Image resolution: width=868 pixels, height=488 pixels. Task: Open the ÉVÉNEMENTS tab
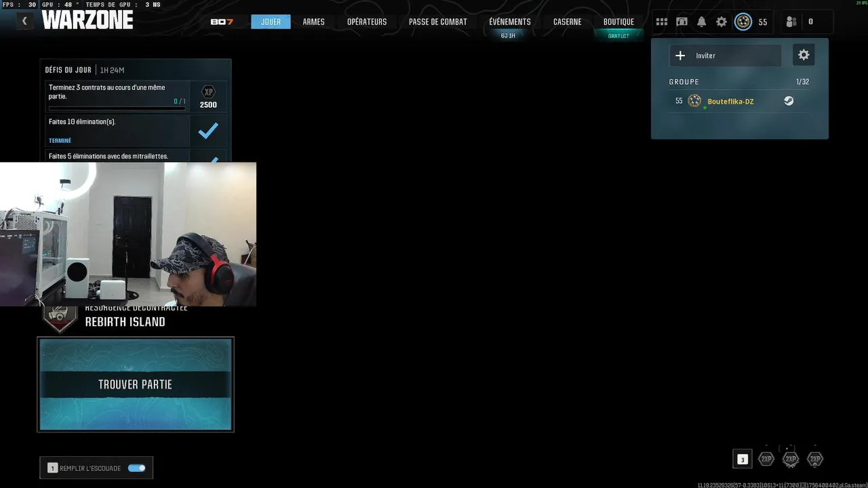(x=510, y=22)
